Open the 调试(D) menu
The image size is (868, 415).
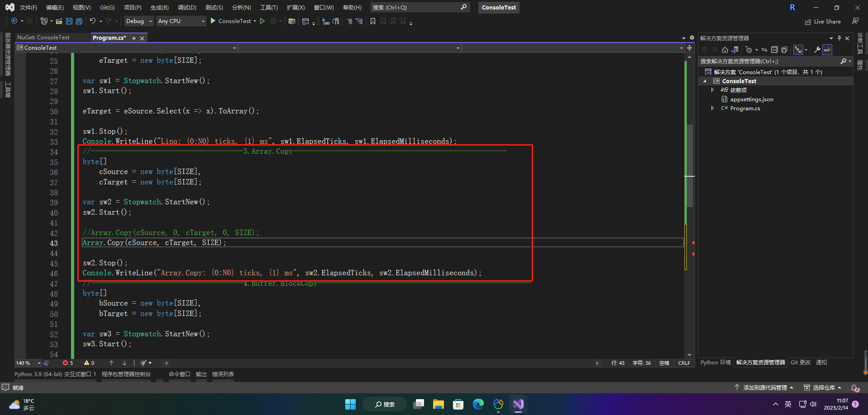187,8
